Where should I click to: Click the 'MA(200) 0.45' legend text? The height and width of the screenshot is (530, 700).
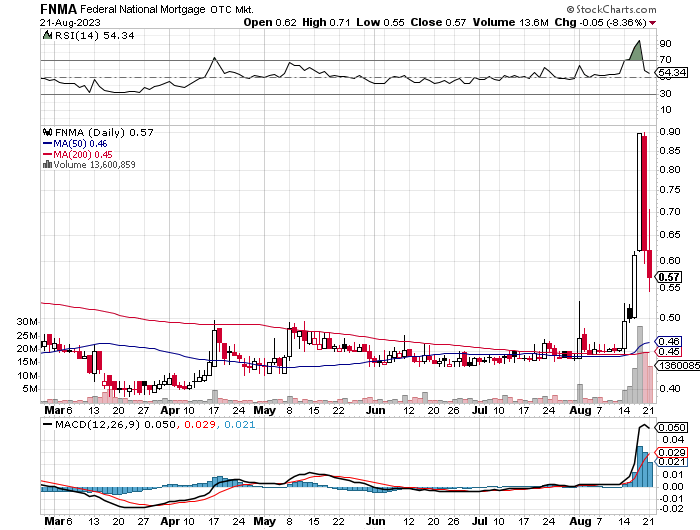pos(83,154)
